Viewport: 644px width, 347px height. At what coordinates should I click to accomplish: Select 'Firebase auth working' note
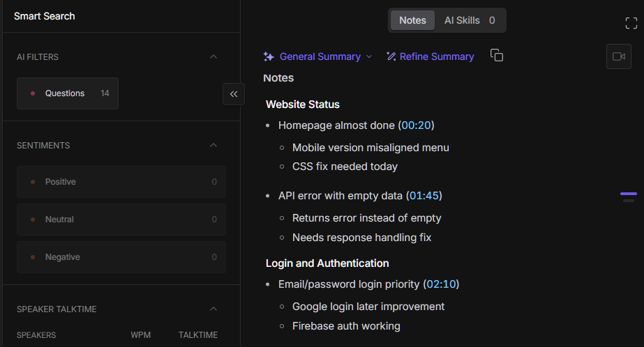pos(346,326)
